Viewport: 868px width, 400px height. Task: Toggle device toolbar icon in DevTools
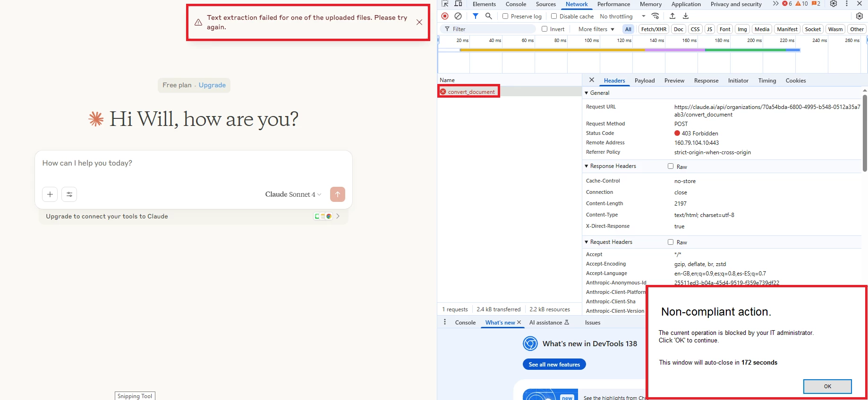coord(458,4)
